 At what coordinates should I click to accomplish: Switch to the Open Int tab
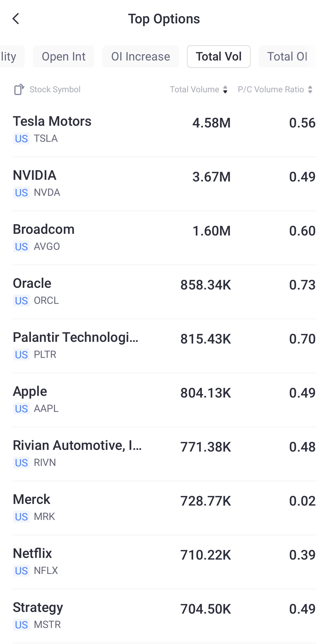64,57
